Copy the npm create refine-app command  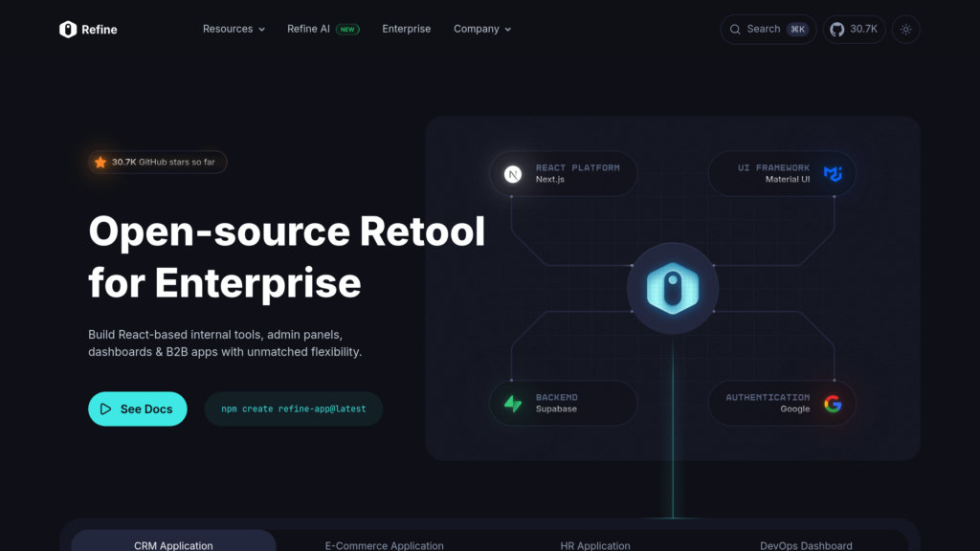point(293,408)
